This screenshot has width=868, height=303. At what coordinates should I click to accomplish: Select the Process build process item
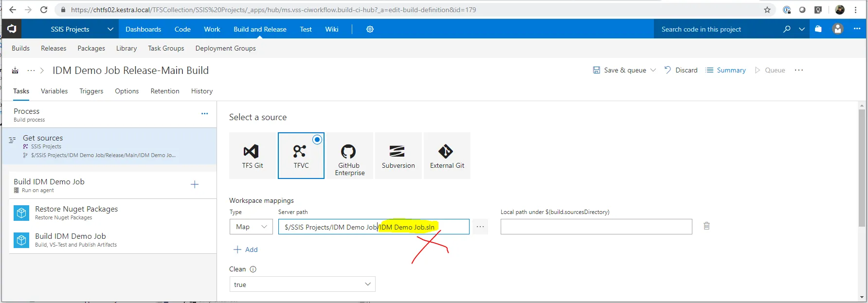[x=109, y=115]
